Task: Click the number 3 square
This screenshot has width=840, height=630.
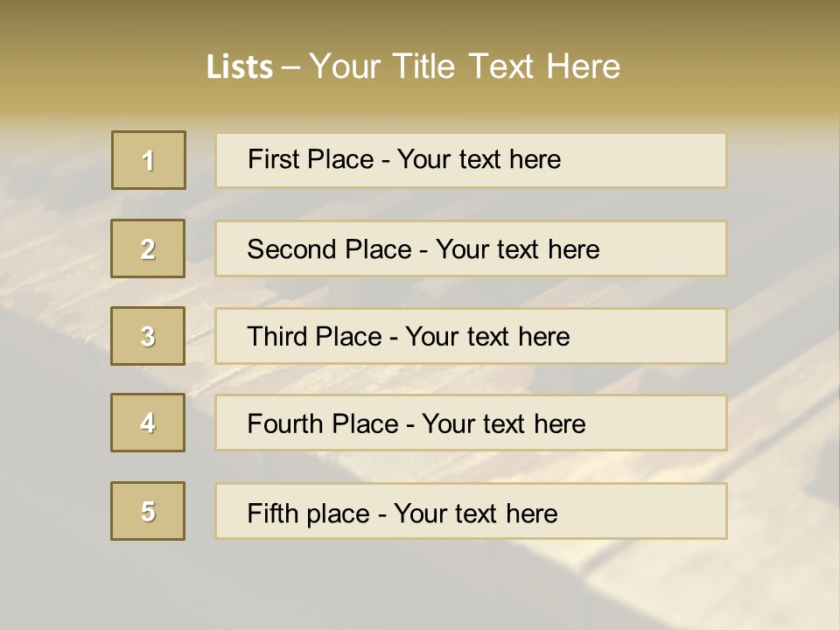Action: click(148, 336)
